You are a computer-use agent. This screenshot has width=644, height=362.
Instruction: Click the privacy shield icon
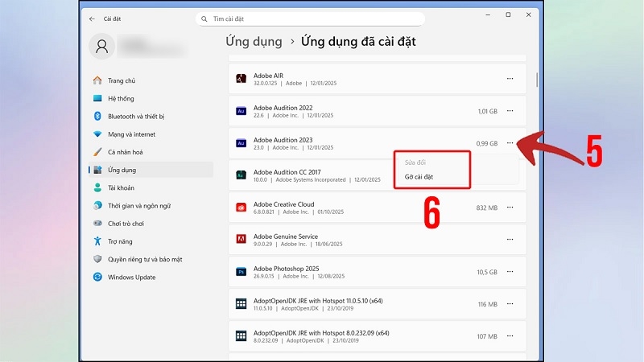(x=97, y=259)
